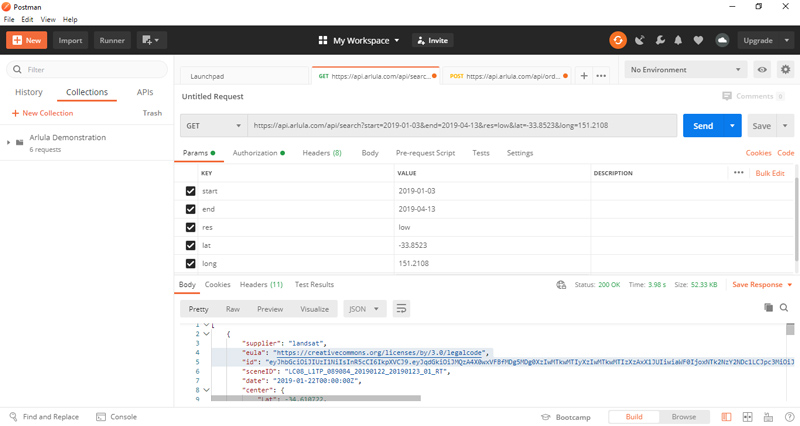800x426 pixels.
Task: Open tab options ellipsis menu
Action: point(601,76)
